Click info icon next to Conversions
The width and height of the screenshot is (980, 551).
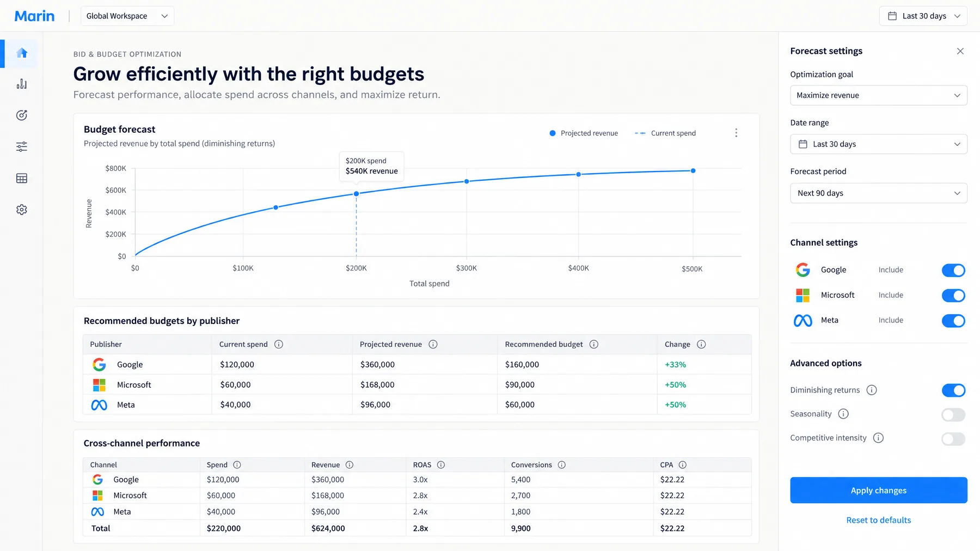pyautogui.click(x=562, y=465)
